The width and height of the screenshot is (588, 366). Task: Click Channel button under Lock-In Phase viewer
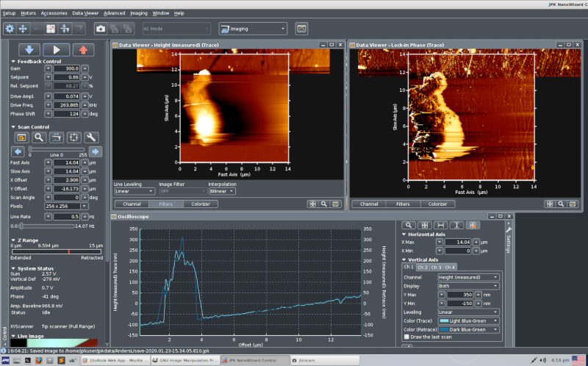(369, 204)
